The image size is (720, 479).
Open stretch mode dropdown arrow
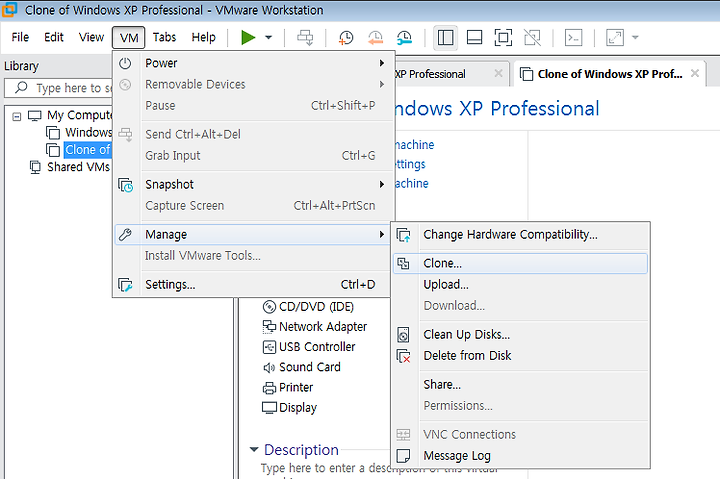coord(636,38)
